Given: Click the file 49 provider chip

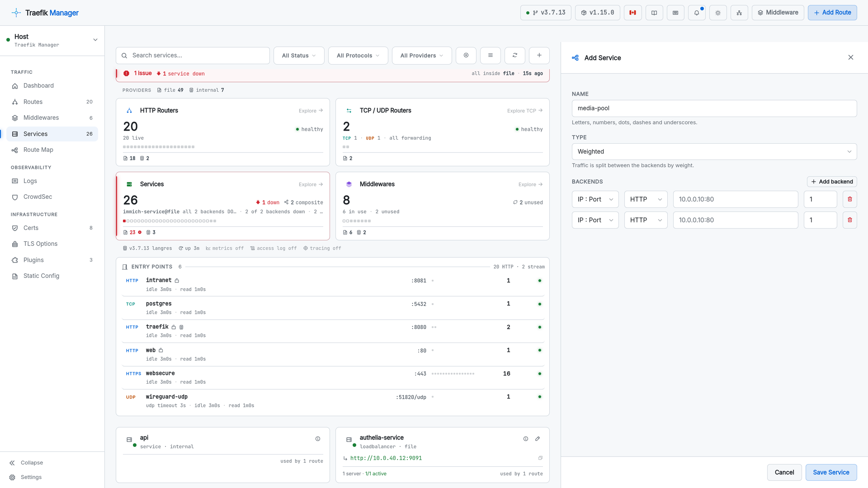Looking at the screenshot, I should pyautogui.click(x=170, y=90).
